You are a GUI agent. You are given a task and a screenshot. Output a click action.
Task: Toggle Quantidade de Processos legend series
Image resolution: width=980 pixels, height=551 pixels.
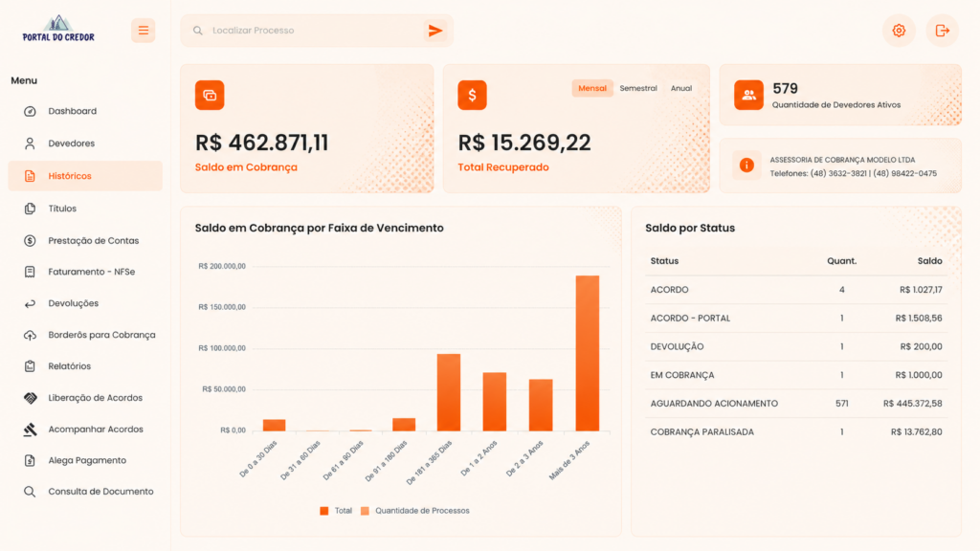[415, 511]
